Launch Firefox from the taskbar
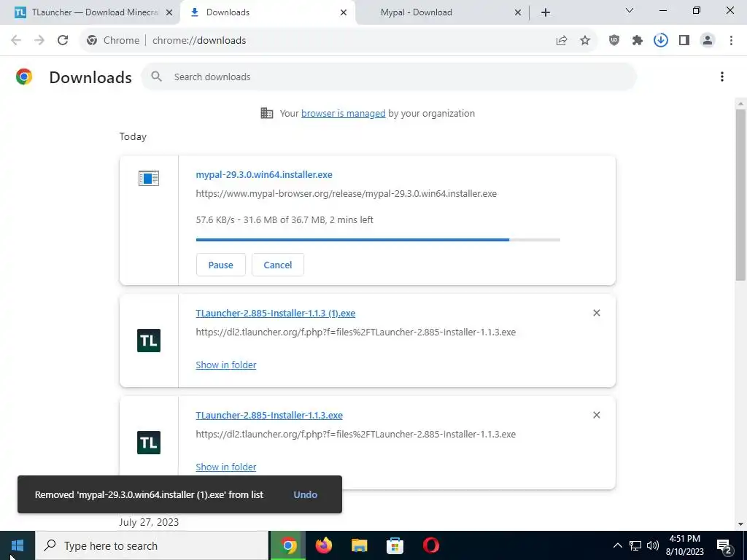Screen dimensions: 747x560 click(324, 545)
